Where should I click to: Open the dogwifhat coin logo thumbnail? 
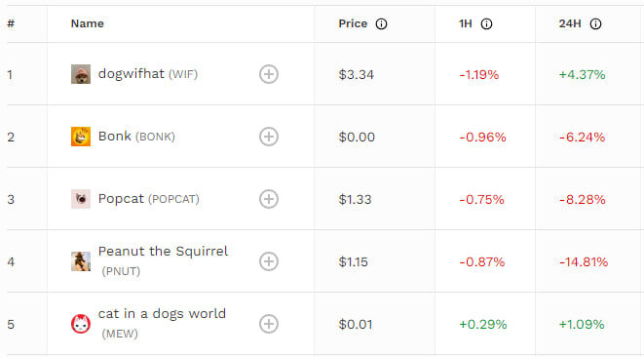[x=81, y=74]
